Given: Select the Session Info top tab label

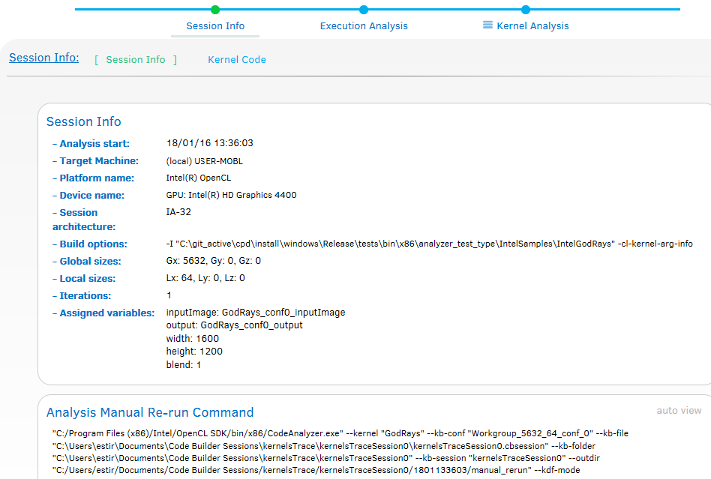Looking at the screenshot, I should 215,26.
